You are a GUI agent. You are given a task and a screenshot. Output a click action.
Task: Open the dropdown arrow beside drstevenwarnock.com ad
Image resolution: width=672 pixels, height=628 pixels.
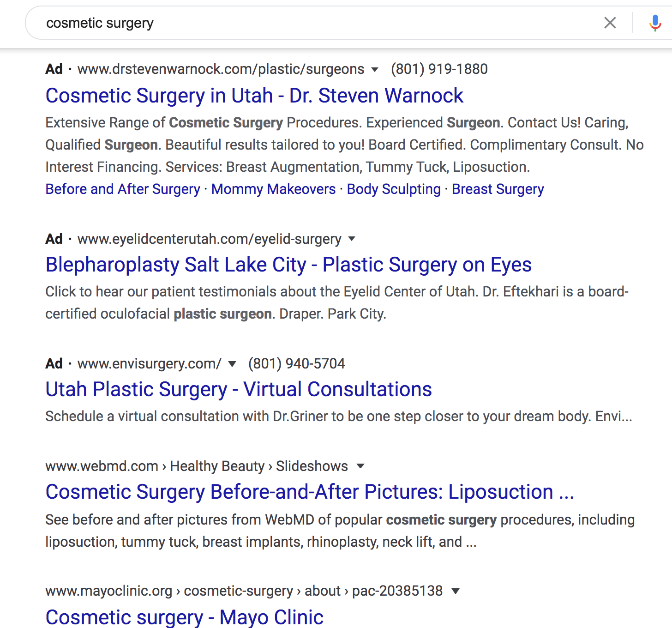[x=375, y=69]
